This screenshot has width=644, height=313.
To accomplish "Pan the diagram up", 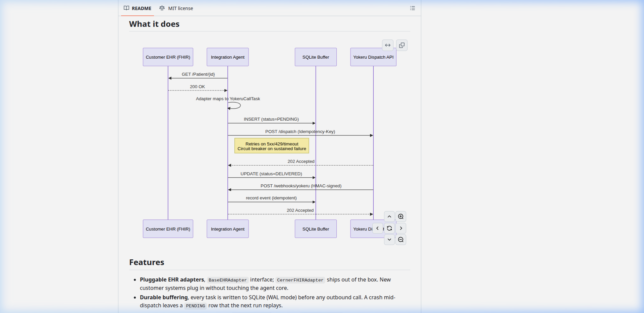I will click(389, 216).
